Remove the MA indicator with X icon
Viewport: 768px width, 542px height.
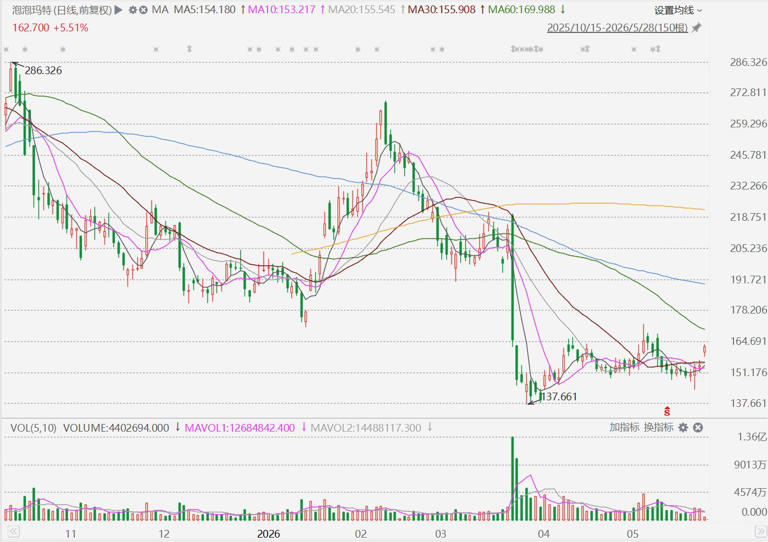[143, 10]
